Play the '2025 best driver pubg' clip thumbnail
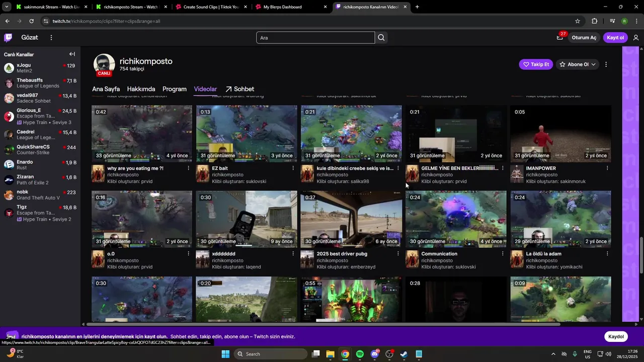Screen dimensions: 644x362 coord(351,219)
